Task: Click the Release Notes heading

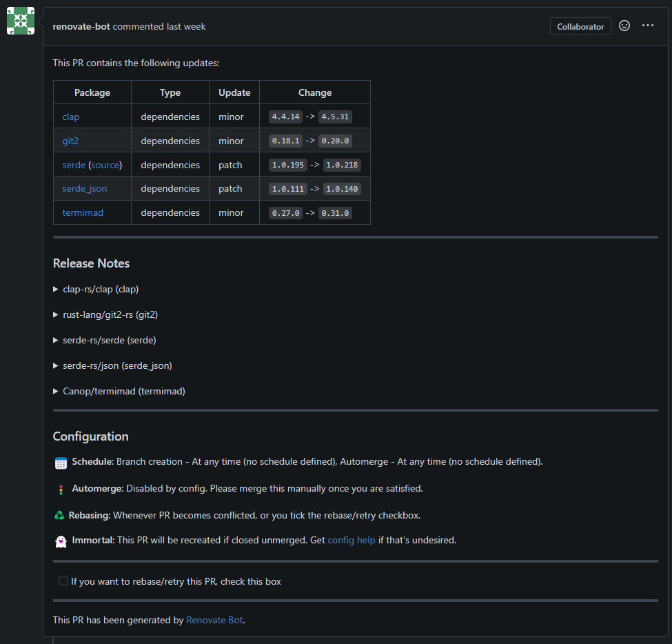Action: click(x=91, y=263)
